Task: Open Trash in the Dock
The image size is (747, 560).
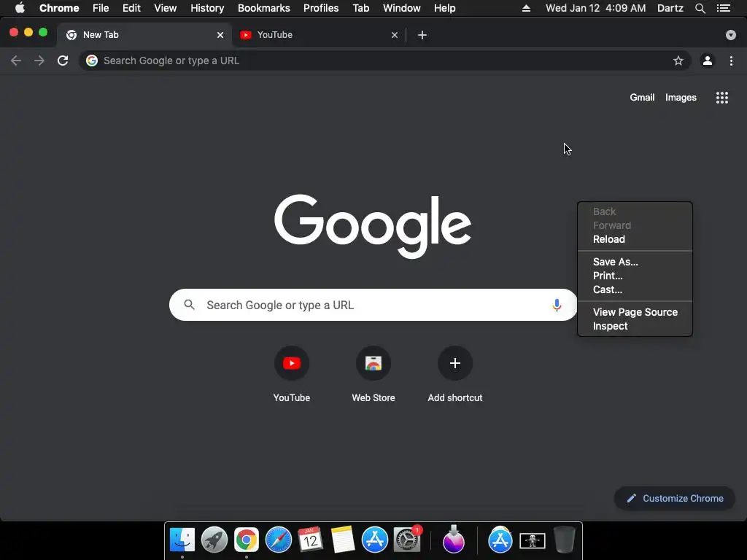Action: click(x=564, y=540)
